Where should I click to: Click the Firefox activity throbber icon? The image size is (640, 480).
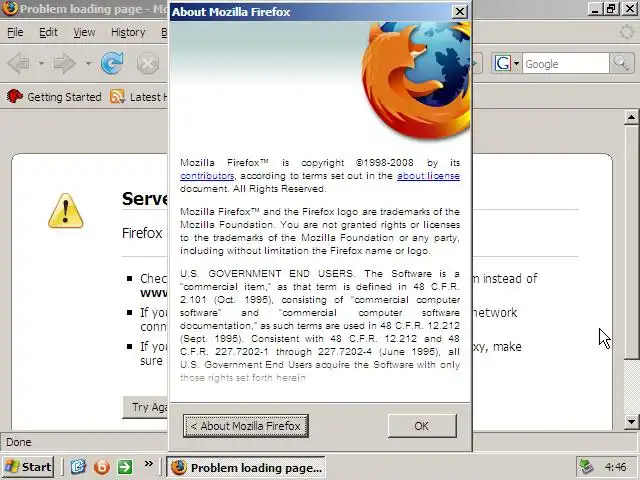626,32
